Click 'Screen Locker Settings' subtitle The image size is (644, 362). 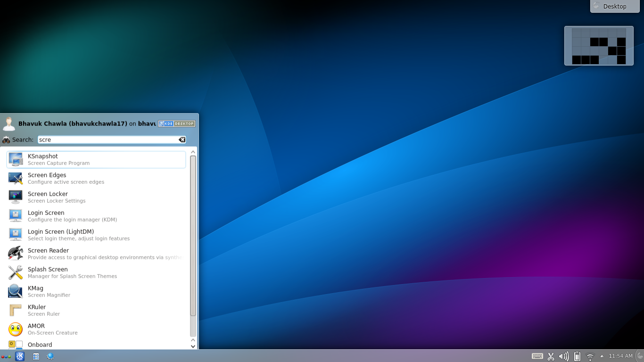coord(57,201)
